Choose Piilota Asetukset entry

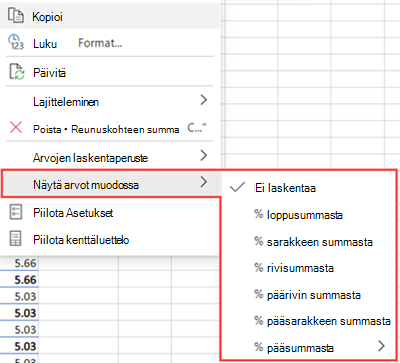(110, 213)
